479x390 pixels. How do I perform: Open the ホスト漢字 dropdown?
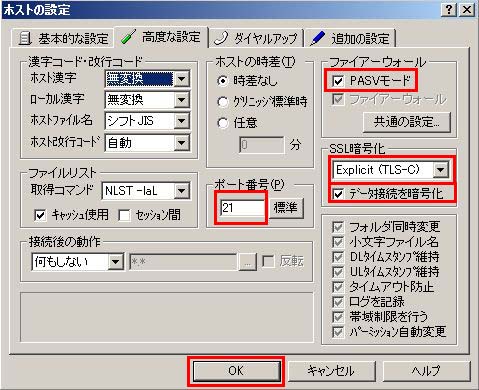pyautogui.click(x=182, y=79)
